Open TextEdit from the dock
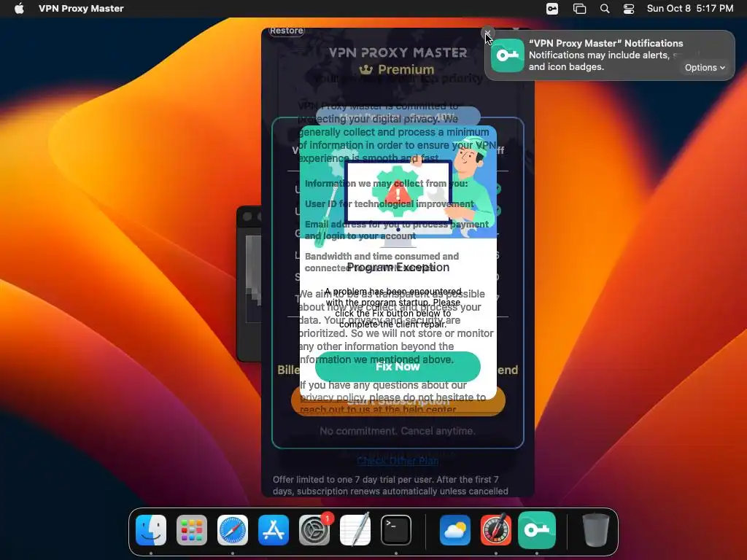Viewport: 747px width, 560px height. click(x=355, y=530)
